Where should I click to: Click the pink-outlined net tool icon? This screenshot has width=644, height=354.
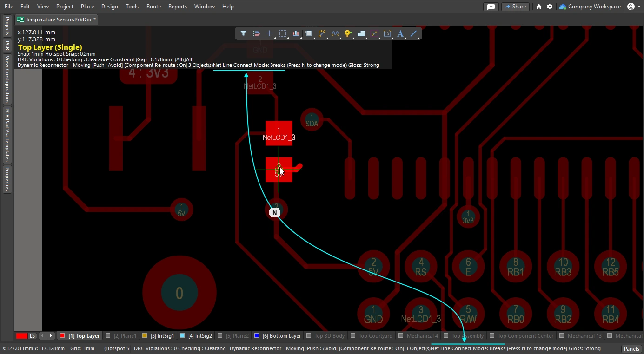pyautogui.click(x=374, y=33)
